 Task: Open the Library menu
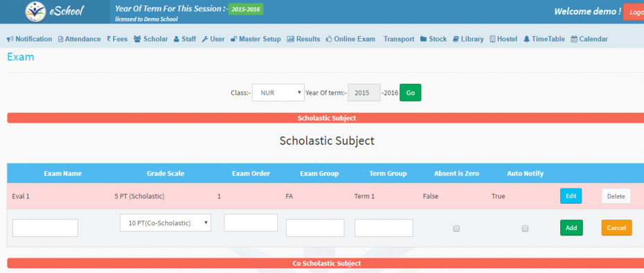pos(468,39)
